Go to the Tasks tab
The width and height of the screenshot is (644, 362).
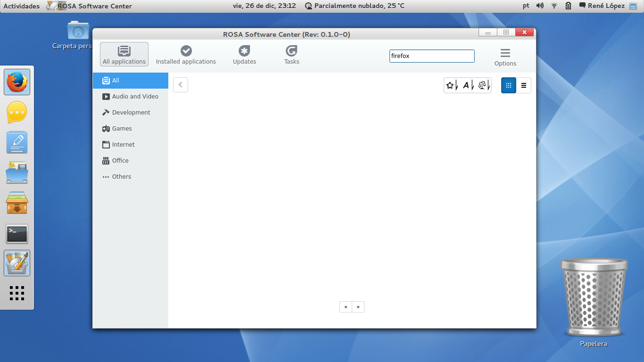coord(291,54)
